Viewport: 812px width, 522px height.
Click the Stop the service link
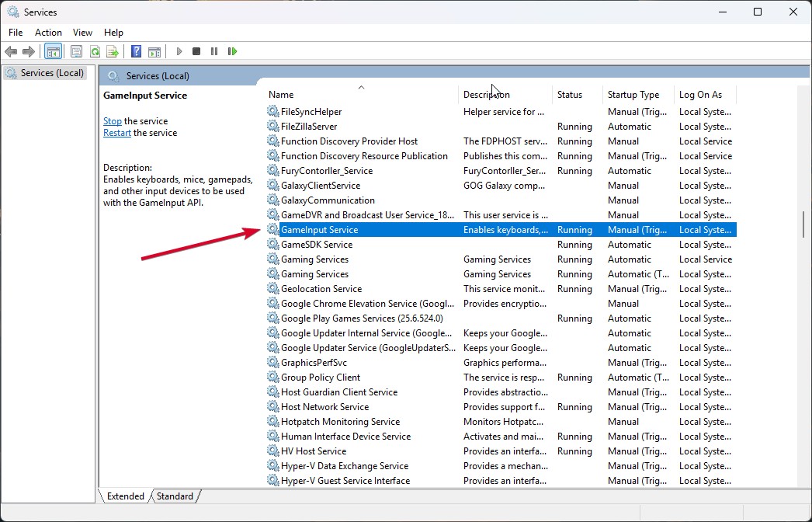coord(112,120)
